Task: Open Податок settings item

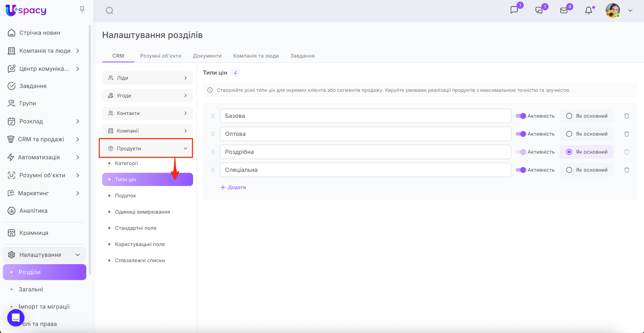Action: [125, 196]
